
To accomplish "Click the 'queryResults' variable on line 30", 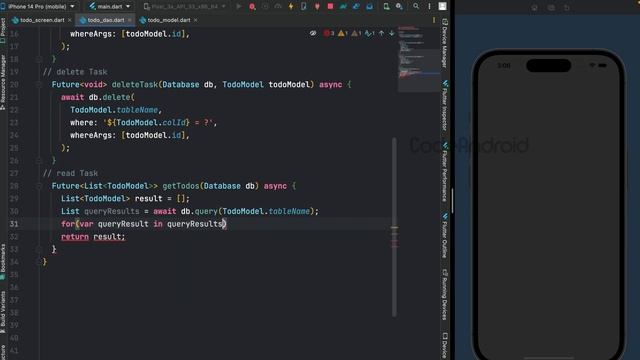I will coord(112,211).
